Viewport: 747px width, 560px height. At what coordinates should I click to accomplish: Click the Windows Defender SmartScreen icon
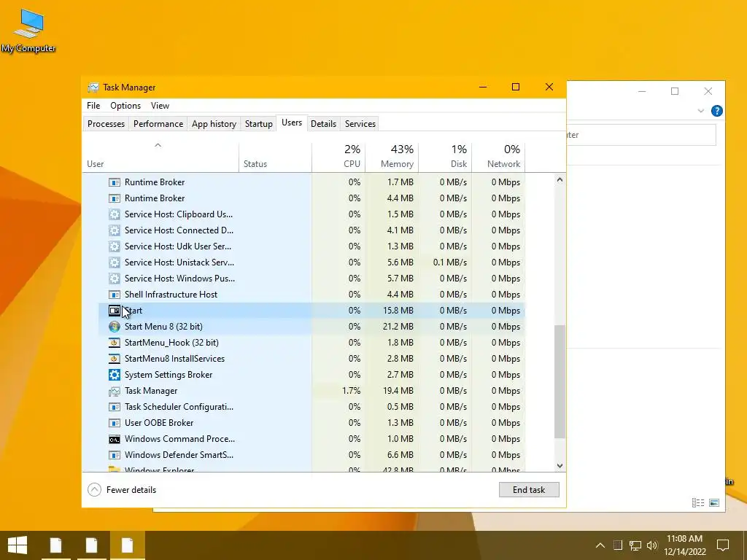115,455
